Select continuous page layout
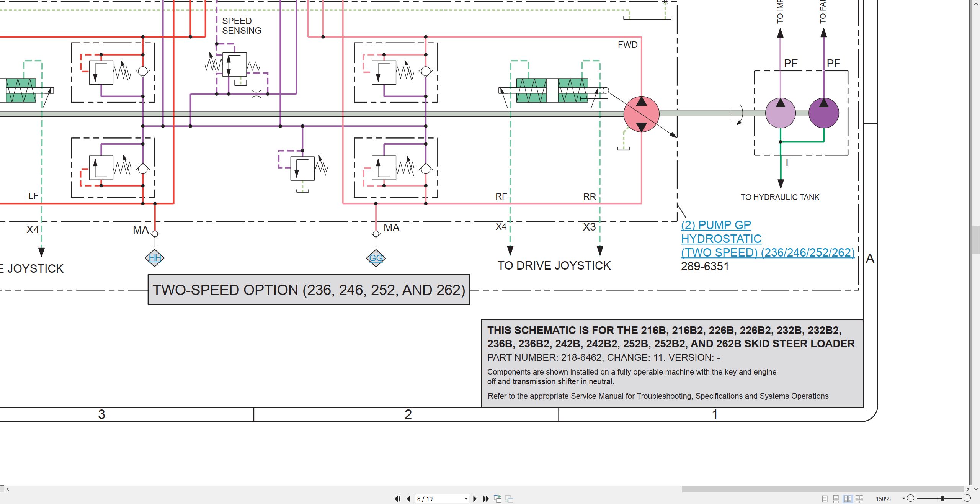 [x=836, y=499]
